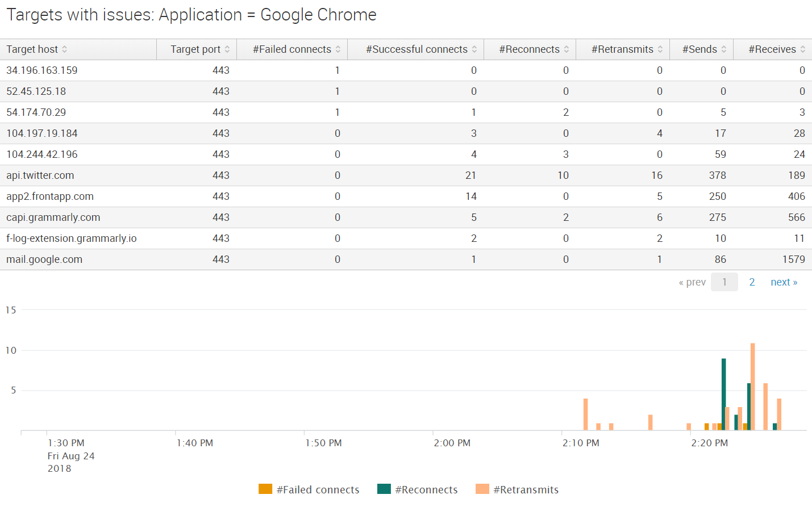Click the tallest retransmits bar in chart

[x=753, y=386]
